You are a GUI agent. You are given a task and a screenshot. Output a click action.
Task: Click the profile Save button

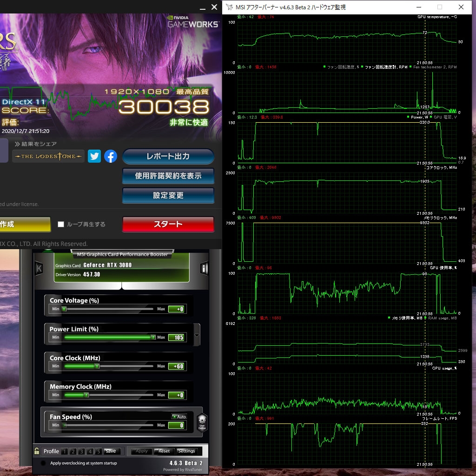(x=112, y=451)
